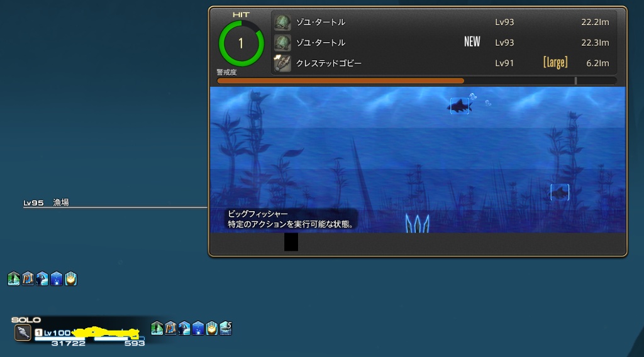
Task: Select the ゾユ・タートル name in the 22.2Im row
Action: click(x=321, y=22)
